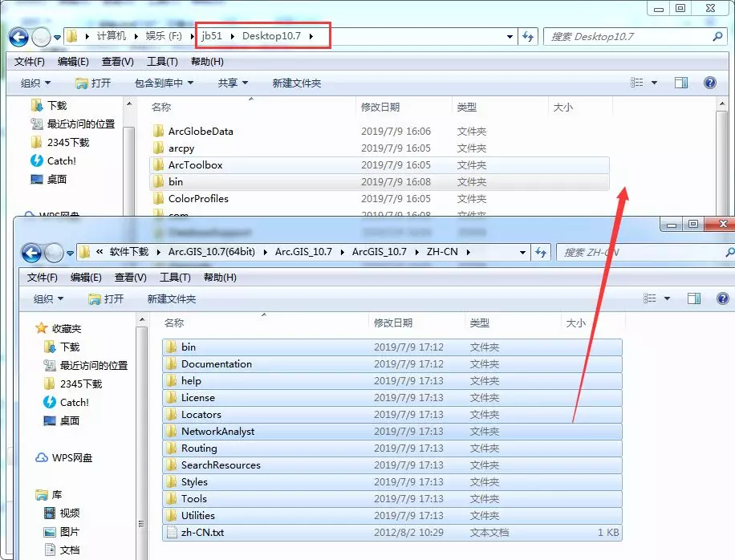Image resolution: width=735 pixels, height=560 pixels.
Task: Open the 组织 dropdown in the top window
Action: 35,83
